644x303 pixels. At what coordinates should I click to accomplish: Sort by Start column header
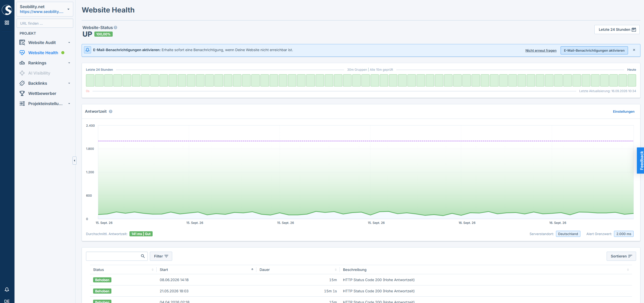click(x=206, y=270)
